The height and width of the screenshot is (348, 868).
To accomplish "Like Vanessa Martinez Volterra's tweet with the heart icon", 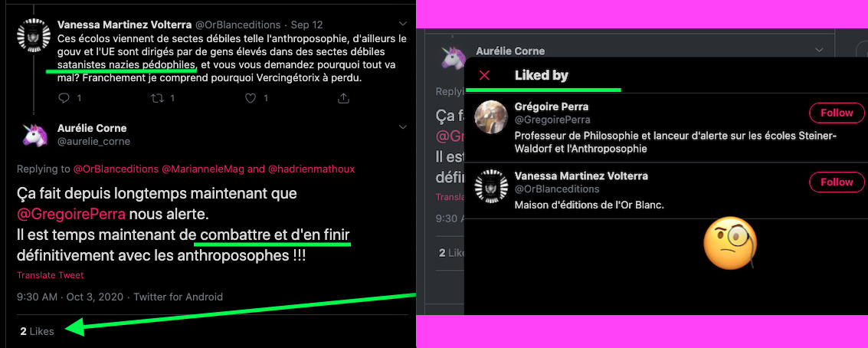I will 251,98.
